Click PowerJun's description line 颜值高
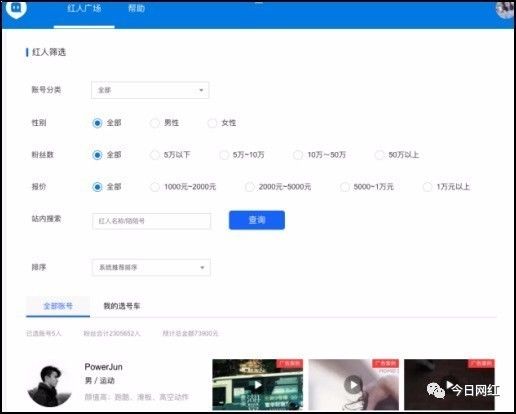 [x=137, y=397]
